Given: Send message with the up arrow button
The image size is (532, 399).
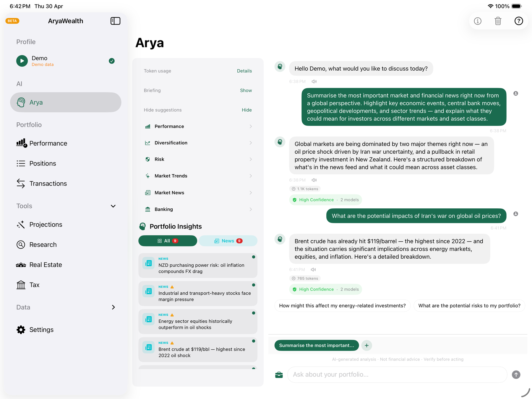Looking at the screenshot, I should tap(516, 375).
